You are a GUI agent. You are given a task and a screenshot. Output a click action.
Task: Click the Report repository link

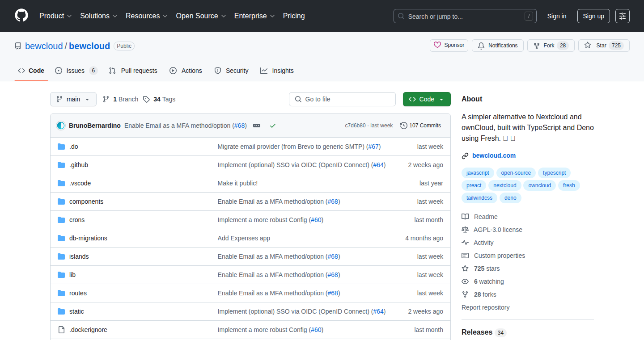click(485, 307)
